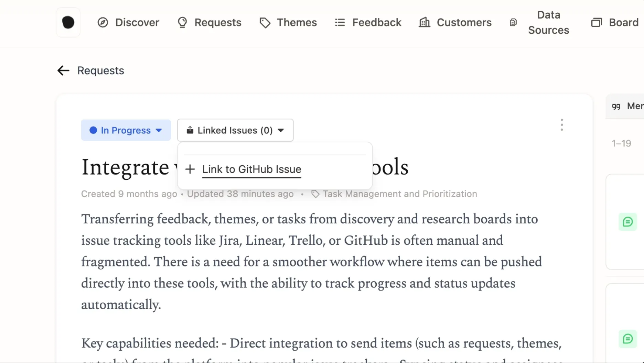
Task: Click the Customers building icon
Action: [425, 23]
